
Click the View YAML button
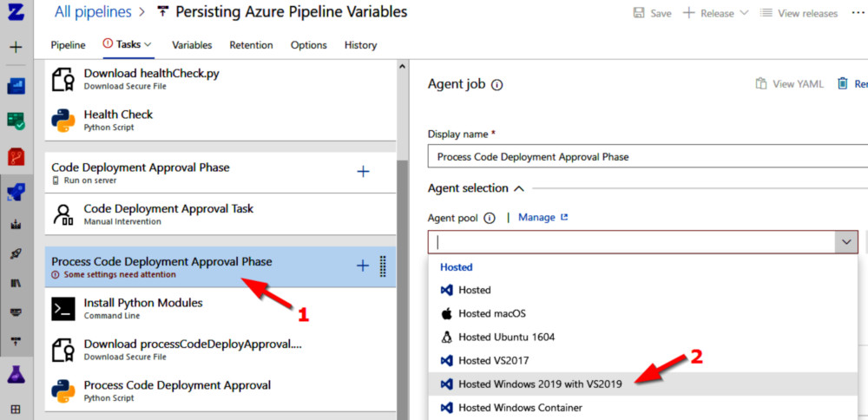[789, 84]
